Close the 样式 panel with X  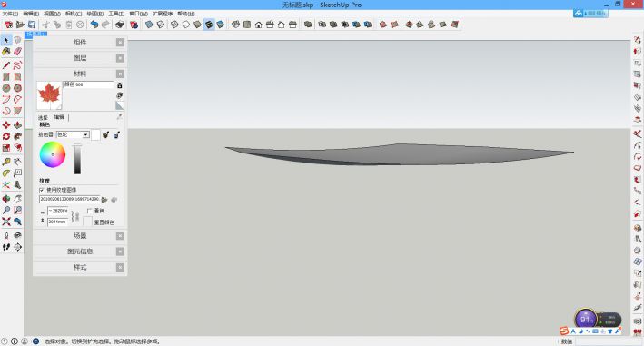[120, 267]
